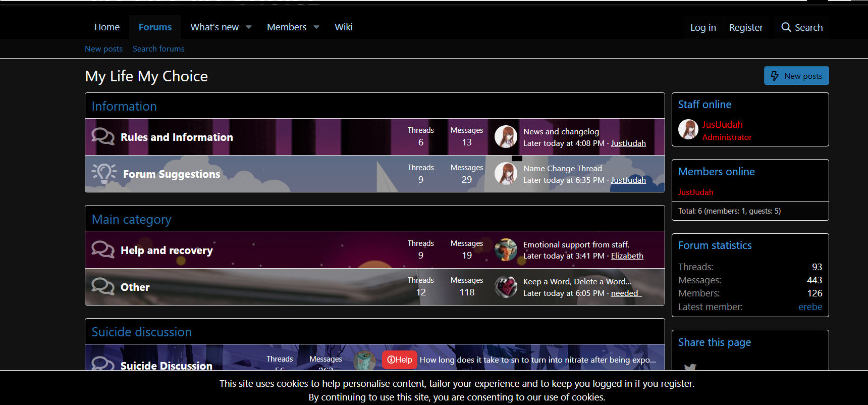Open the Main category heading

(131, 219)
